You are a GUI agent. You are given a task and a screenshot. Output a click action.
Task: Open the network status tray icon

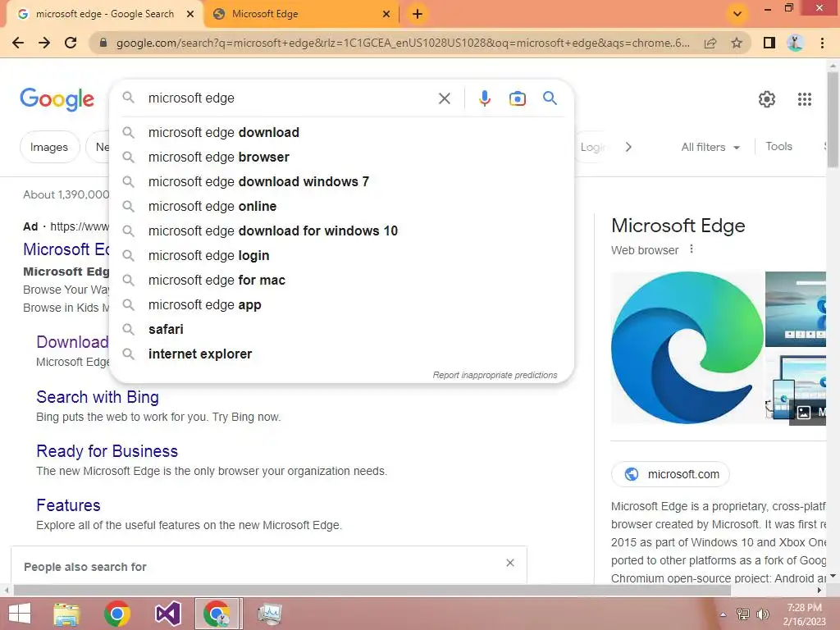[x=743, y=614]
